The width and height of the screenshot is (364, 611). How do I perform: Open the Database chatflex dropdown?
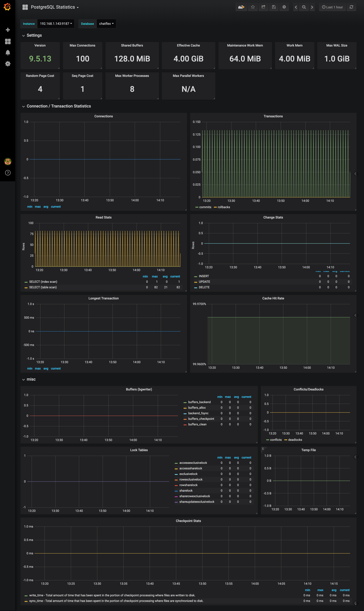coord(106,24)
